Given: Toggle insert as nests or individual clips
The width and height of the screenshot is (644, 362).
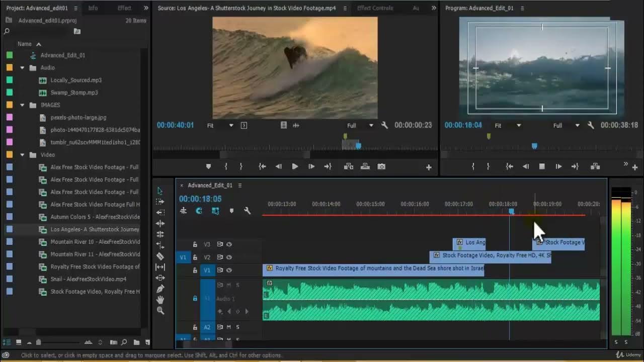Looking at the screenshot, I should (x=183, y=211).
